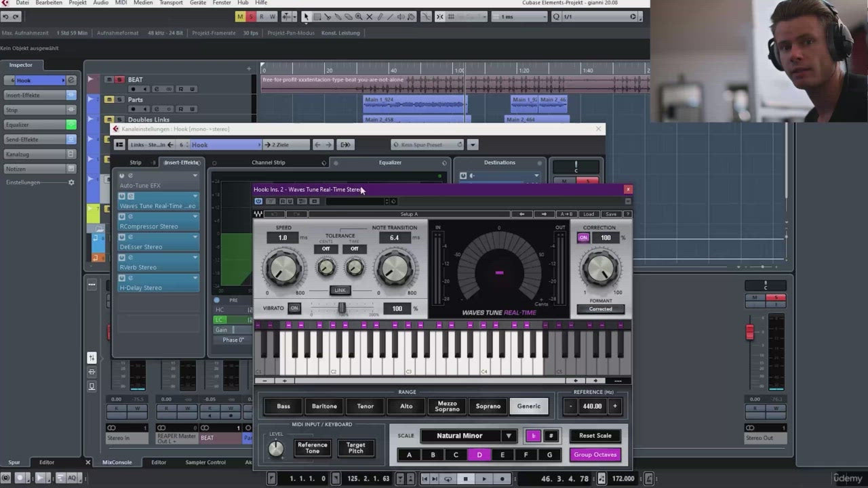The image size is (868, 488).
Task: Select the Range Selection tool in toolbar
Action: coord(317,17)
